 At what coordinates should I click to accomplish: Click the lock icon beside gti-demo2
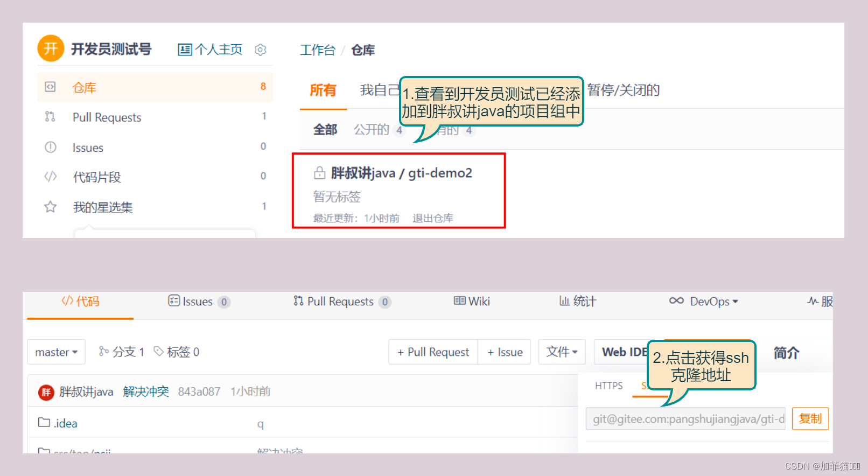click(x=319, y=173)
